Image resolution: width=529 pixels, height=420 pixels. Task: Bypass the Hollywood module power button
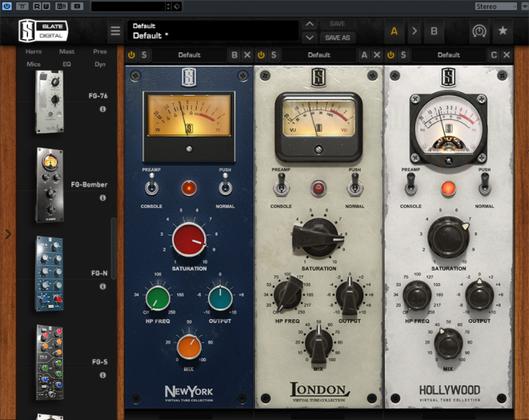tap(390, 55)
